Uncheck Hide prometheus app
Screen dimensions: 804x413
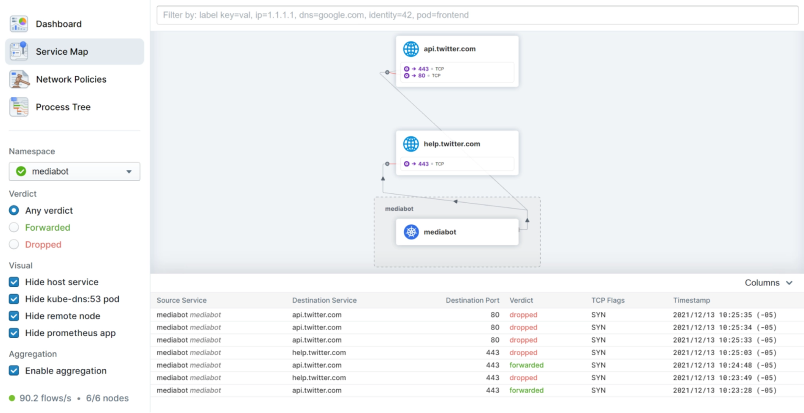14,333
